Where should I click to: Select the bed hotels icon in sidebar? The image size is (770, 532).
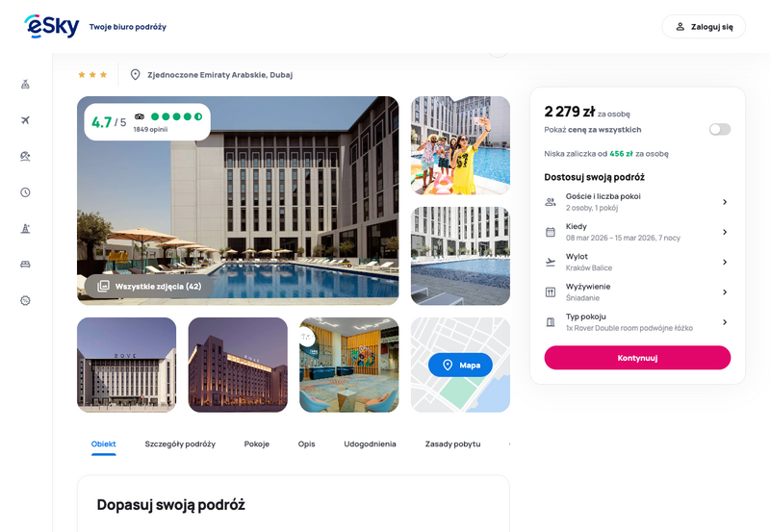(x=26, y=264)
